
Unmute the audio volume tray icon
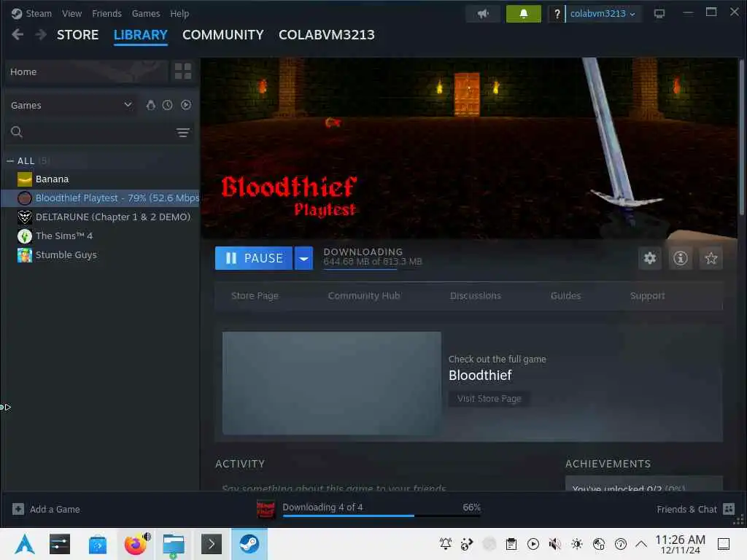[554, 544]
